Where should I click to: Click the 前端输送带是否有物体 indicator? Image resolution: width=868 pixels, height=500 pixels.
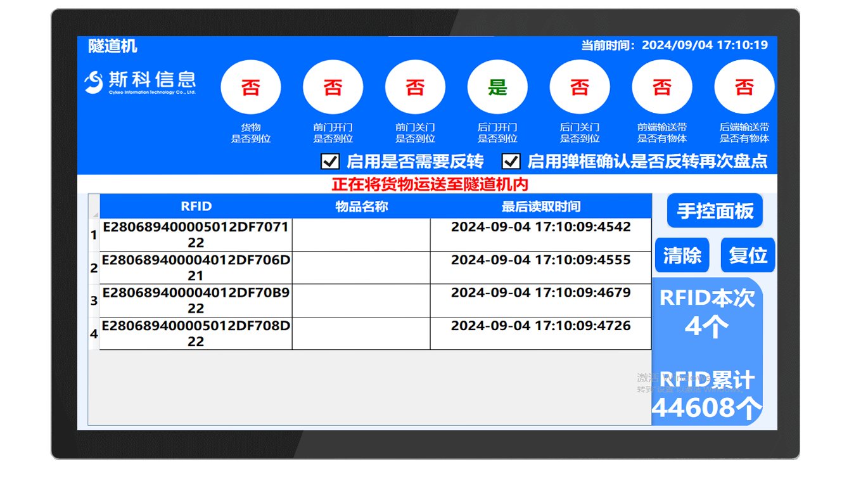(662, 86)
